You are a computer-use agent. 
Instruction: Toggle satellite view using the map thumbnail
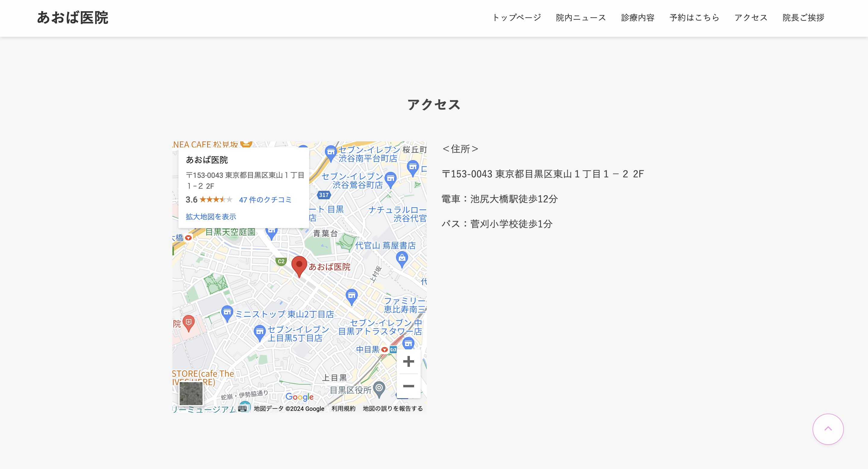pos(191,394)
